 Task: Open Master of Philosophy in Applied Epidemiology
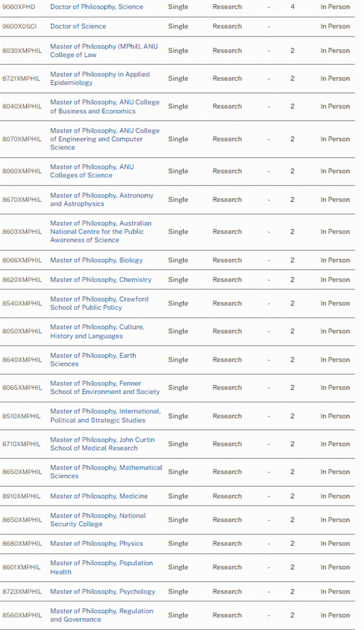click(x=100, y=78)
